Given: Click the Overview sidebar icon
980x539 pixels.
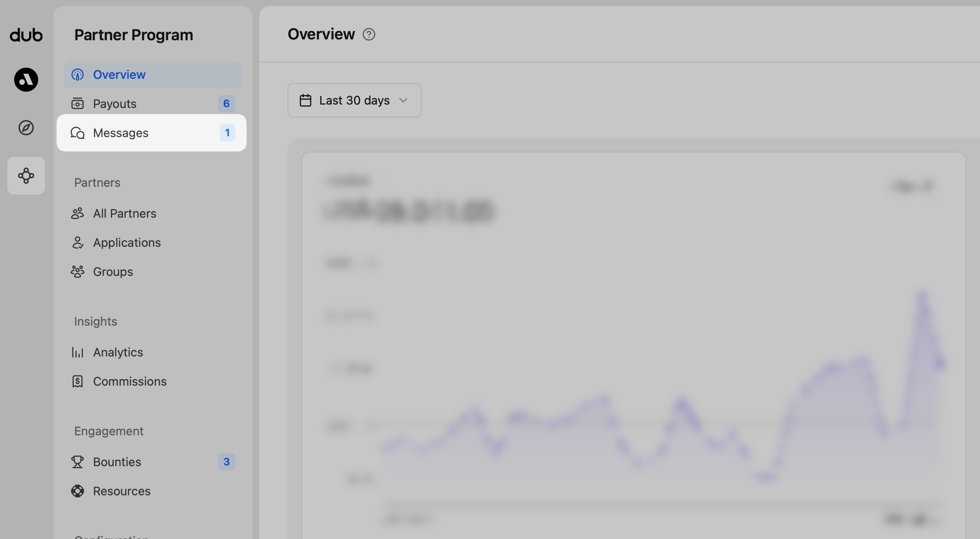Looking at the screenshot, I should tap(78, 75).
